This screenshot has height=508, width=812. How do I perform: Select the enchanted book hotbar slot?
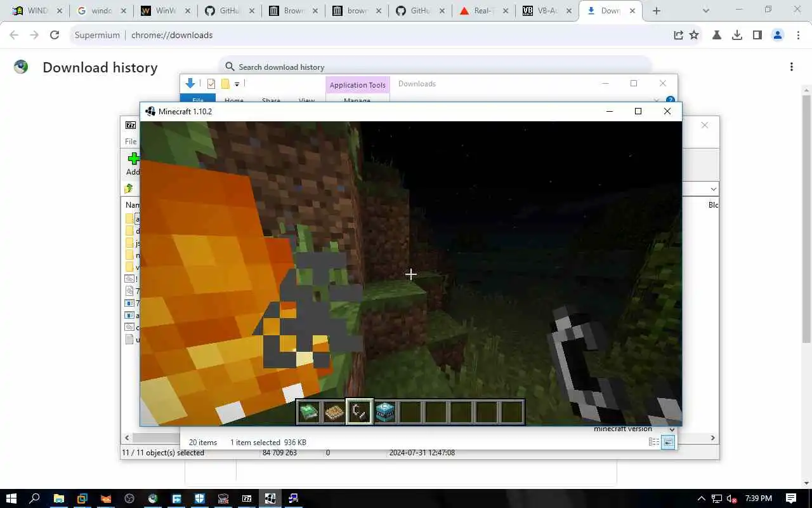tap(309, 412)
